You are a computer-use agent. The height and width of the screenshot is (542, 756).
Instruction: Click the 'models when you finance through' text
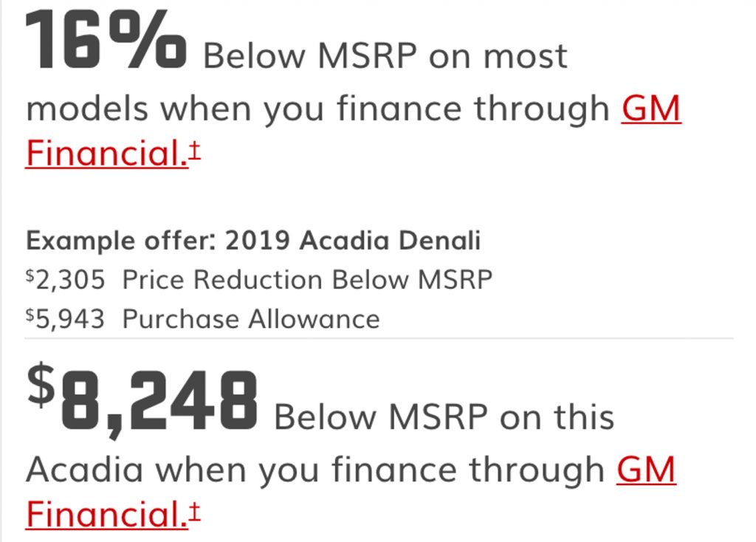317,109
